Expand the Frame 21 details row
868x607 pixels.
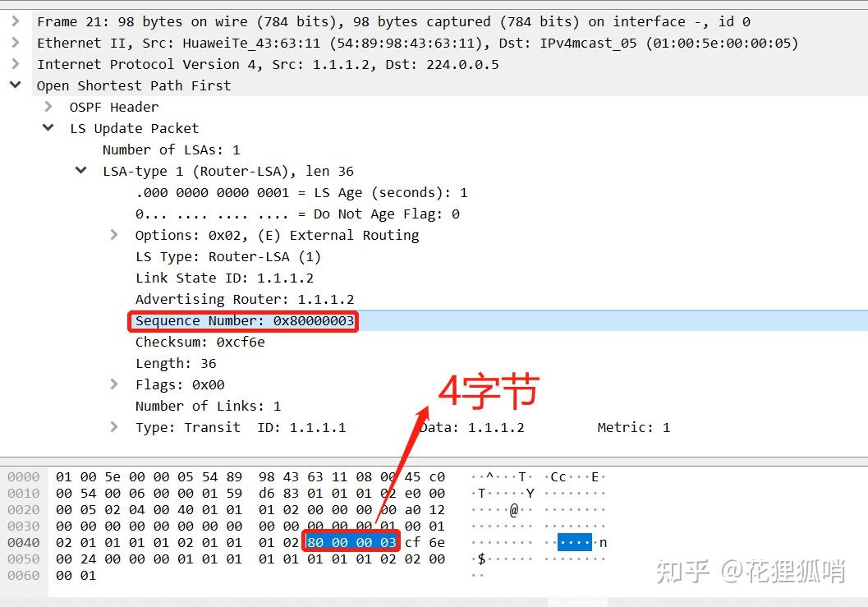pos(16,21)
